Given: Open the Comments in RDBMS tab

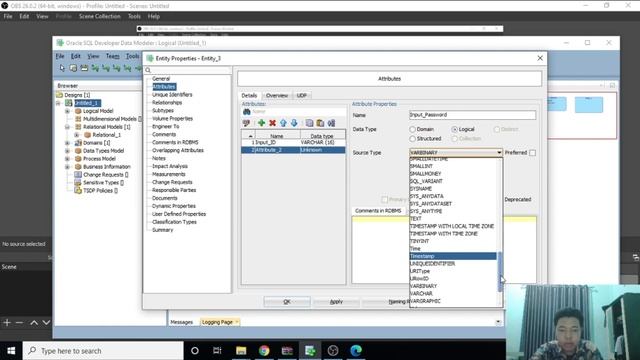Looking at the screenshot, I should click(378, 211).
